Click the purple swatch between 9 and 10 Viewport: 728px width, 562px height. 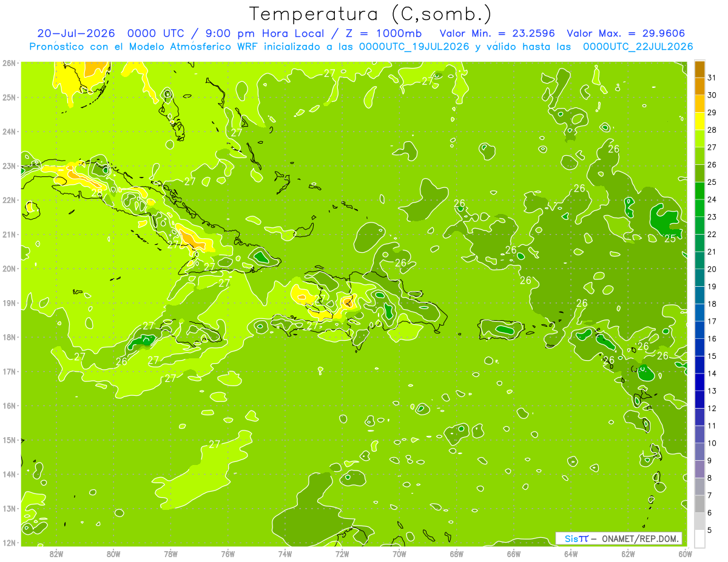pos(699,452)
